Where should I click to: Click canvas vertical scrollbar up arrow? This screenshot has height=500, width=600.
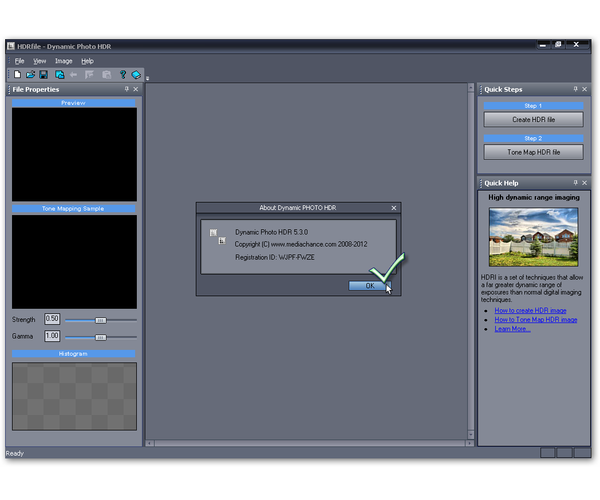471,88
